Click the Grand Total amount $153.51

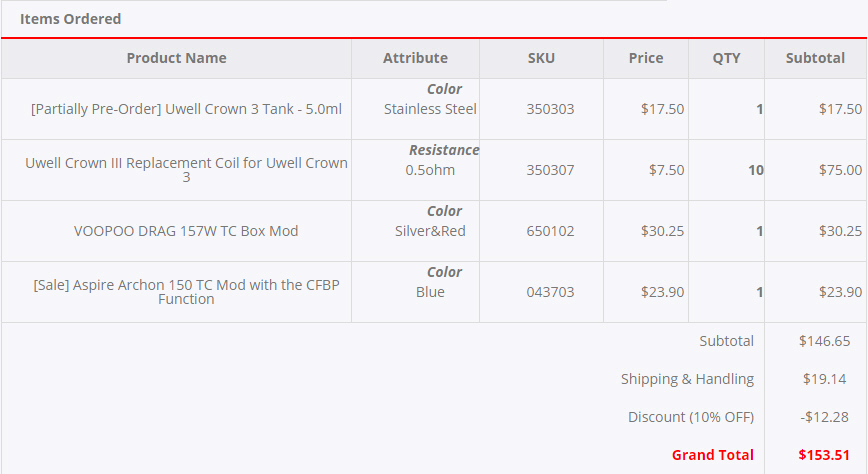click(824, 455)
